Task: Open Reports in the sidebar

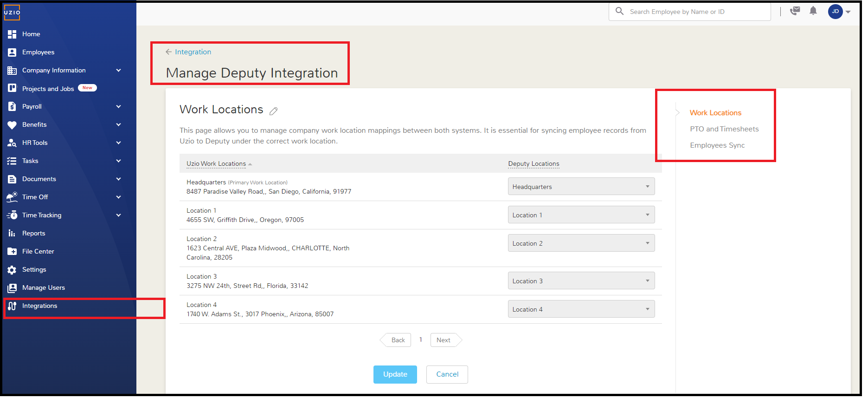Action: [34, 234]
